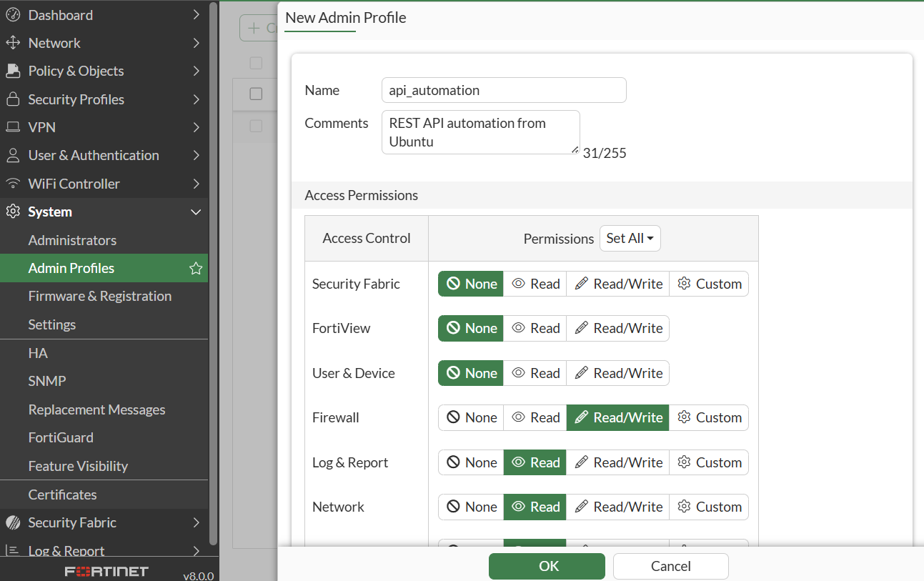Set Log & Report permission to Read
This screenshot has height=581, width=924.
[x=535, y=462]
